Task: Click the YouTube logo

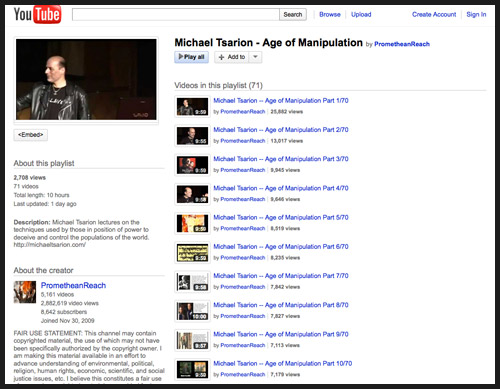Action: tap(37, 15)
